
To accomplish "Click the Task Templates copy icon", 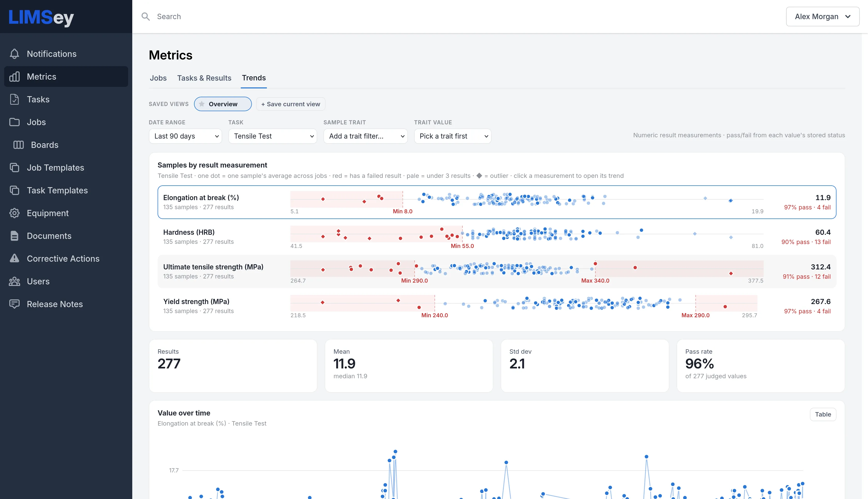I will click(14, 190).
